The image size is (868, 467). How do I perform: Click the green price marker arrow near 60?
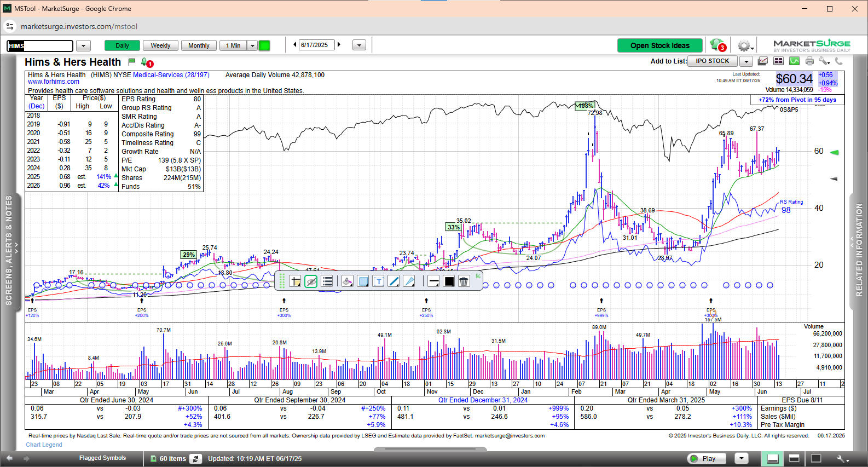(x=835, y=152)
